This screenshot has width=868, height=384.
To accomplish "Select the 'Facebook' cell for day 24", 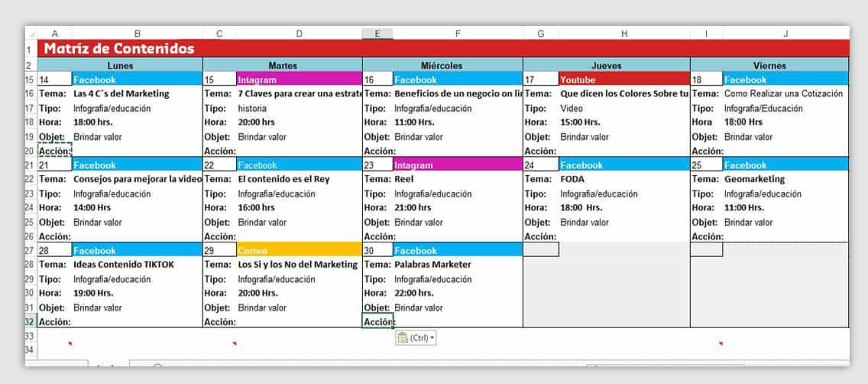I will (x=623, y=164).
